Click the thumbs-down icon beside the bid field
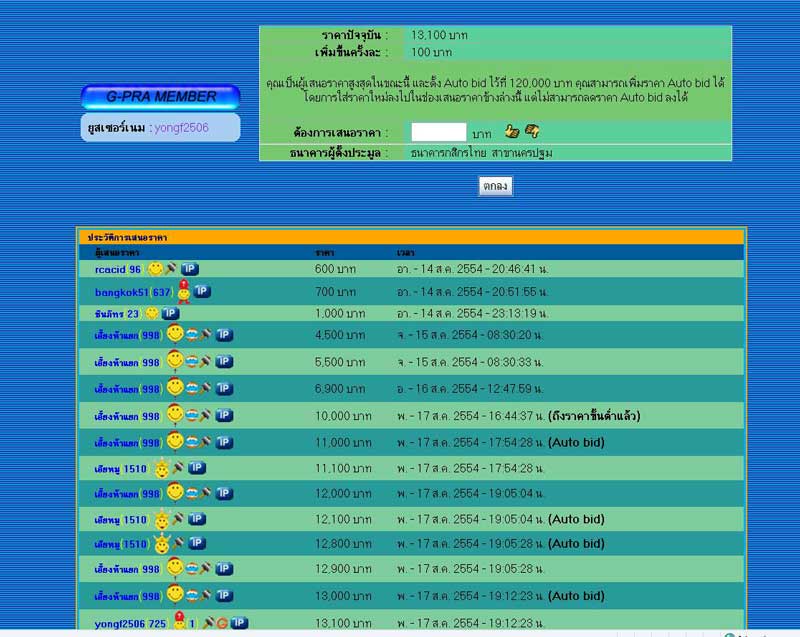The height and width of the screenshot is (637, 800). pyautogui.click(x=532, y=131)
